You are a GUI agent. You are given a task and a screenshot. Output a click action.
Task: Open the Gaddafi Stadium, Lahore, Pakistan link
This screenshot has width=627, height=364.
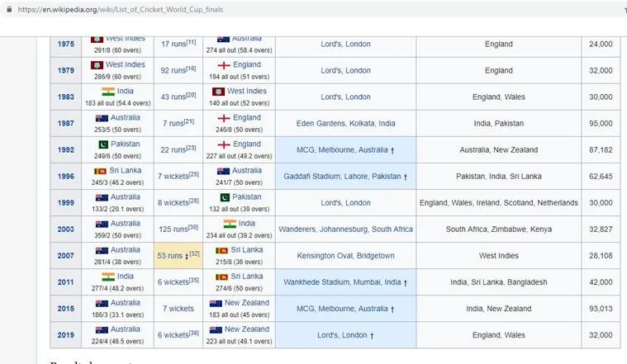(342, 176)
